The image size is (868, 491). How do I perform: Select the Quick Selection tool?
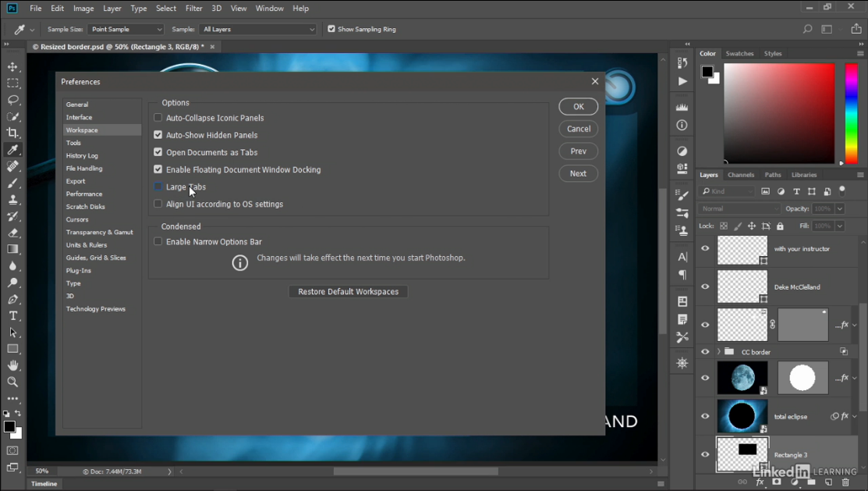[12, 116]
